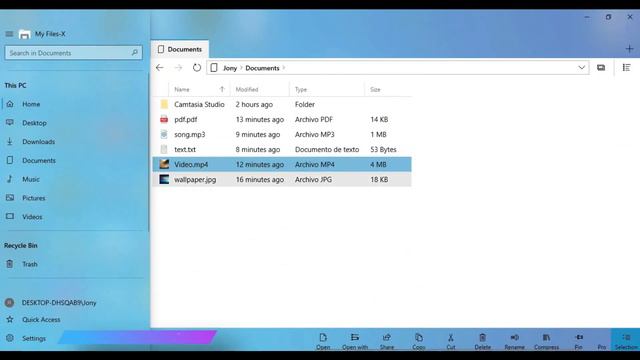The height and width of the screenshot is (360, 640).
Task: Navigate back with the left arrow
Action: coord(160,68)
